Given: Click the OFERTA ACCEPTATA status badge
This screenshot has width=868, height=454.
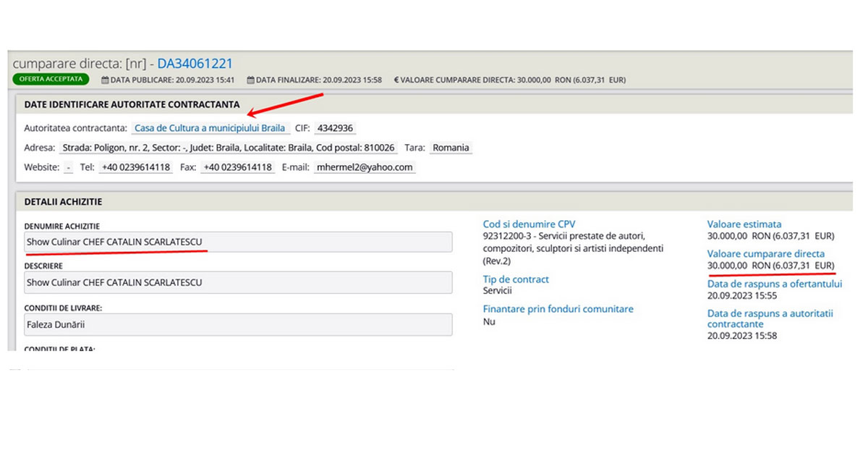Looking at the screenshot, I should (x=51, y=80).
